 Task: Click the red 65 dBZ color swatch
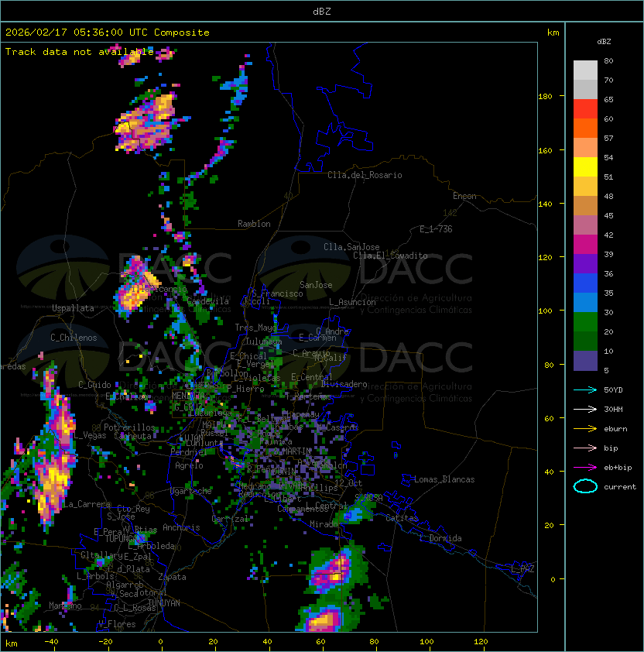pyautogui.click(x=585, y=109)
